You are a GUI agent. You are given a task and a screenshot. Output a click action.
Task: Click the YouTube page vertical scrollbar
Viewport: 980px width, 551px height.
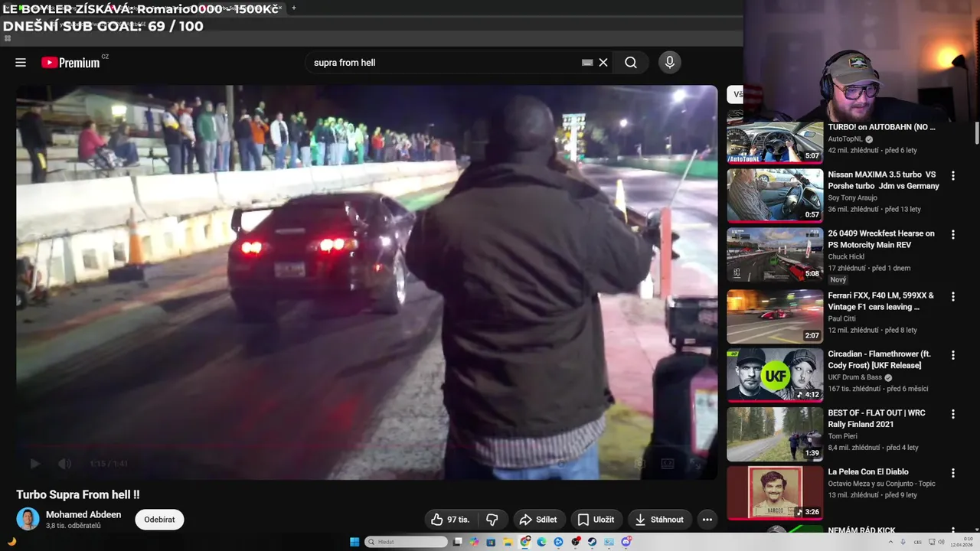pyautogui.click(x=976, y=132)
